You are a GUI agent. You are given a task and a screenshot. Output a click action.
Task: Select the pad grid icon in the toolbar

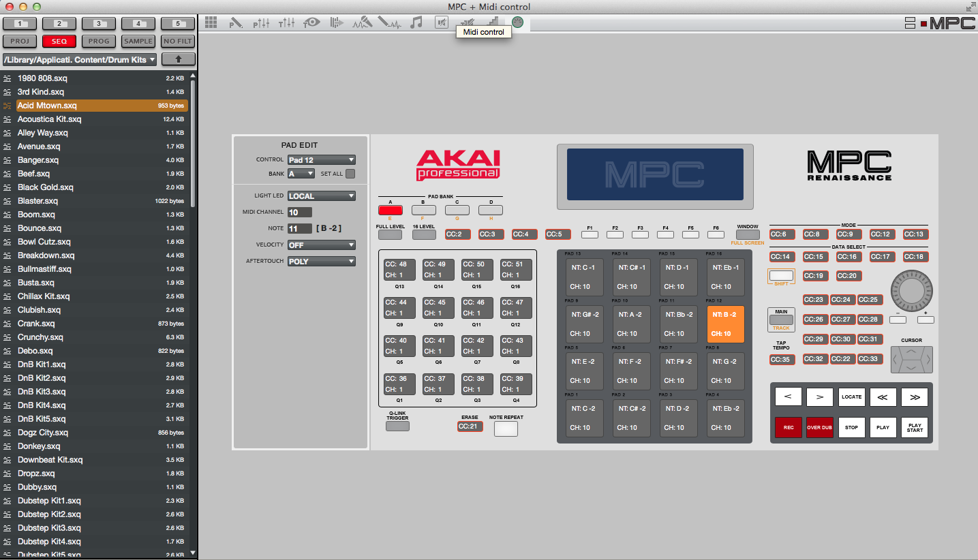pos(210,22)
